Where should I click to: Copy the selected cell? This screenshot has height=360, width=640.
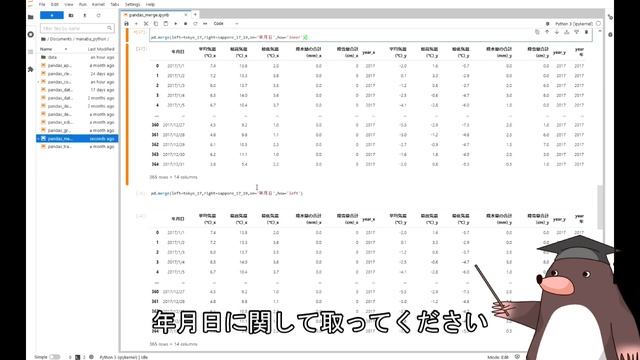pyautogui.click(x=156, y=24)
